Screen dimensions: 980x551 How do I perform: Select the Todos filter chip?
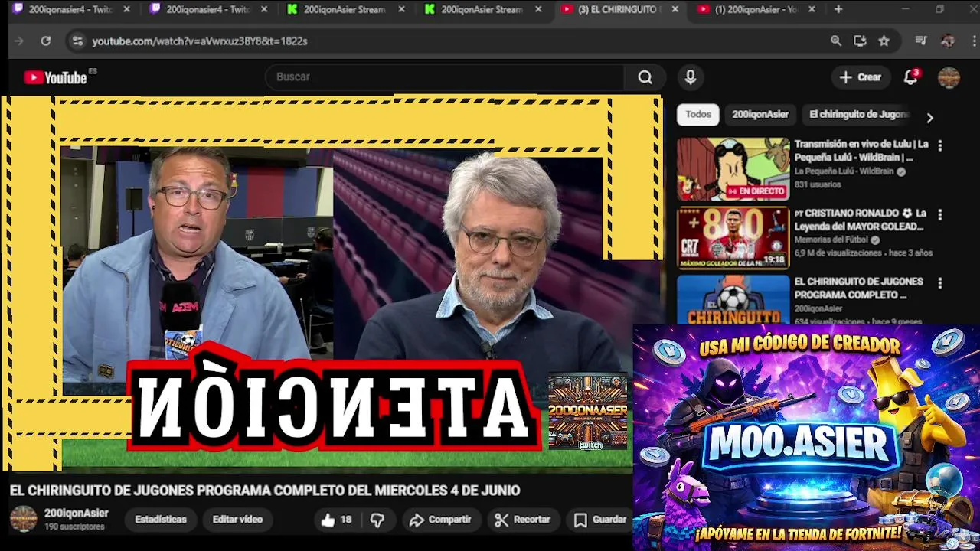pyautogui.click(x=698, y=114)
